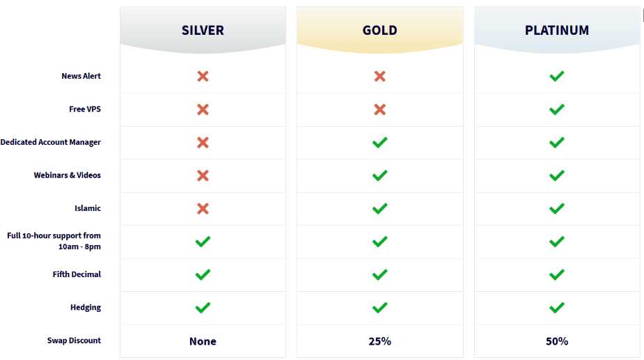Click the 25% Gold swap discount value
The image size is (644, 360).
(x=380, y=341)
